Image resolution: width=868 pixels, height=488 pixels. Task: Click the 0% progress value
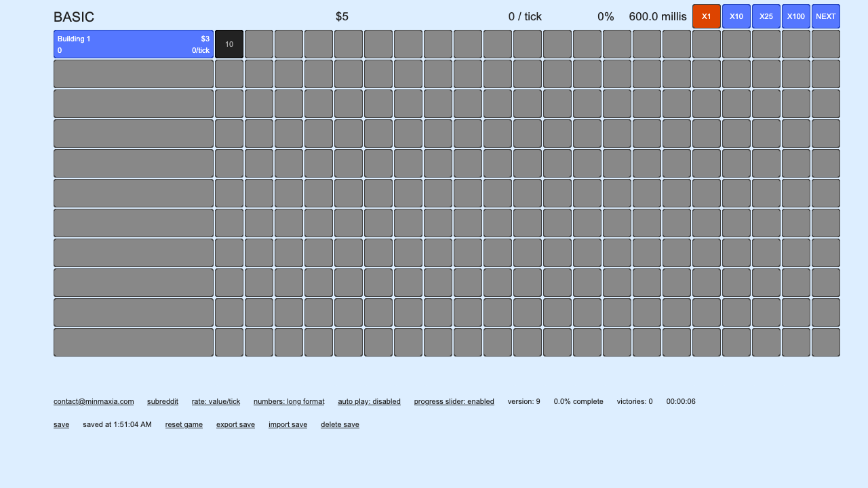point(606,17)
